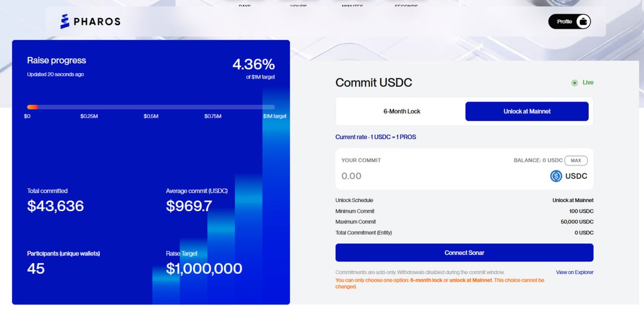Click the orange option-cannot-be-changed warning

(440, 283)
